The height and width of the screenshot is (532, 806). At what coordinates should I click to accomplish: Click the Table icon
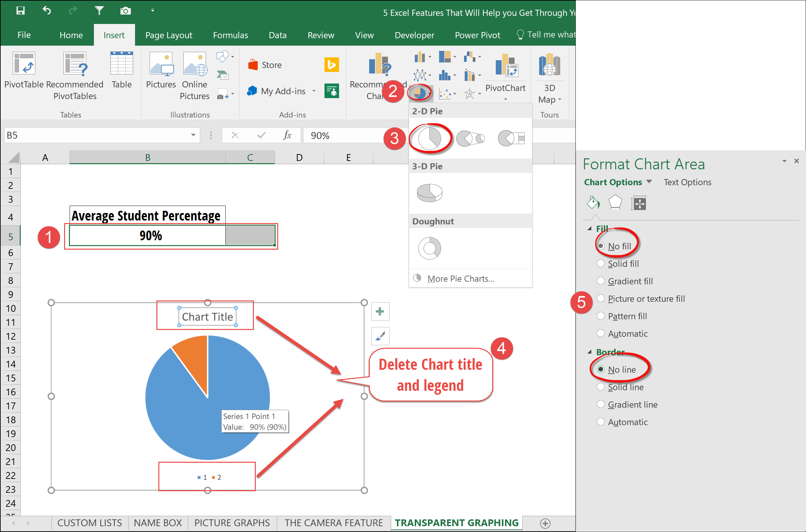[121, 63]
